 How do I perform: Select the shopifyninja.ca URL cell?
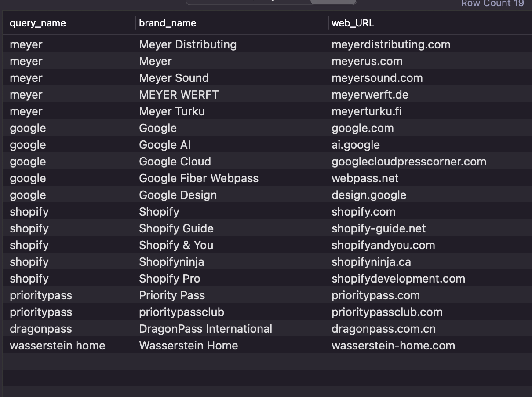click(371, 262)
